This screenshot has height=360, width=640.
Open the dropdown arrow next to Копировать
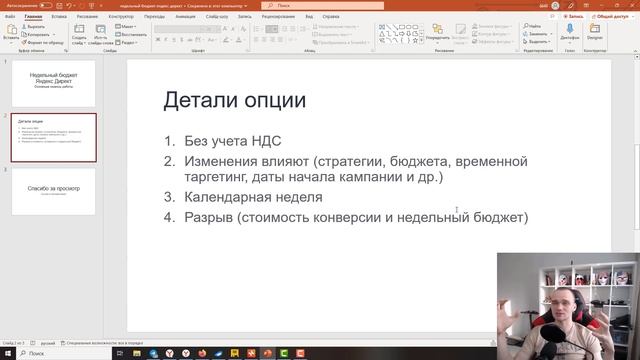(54, 34)
